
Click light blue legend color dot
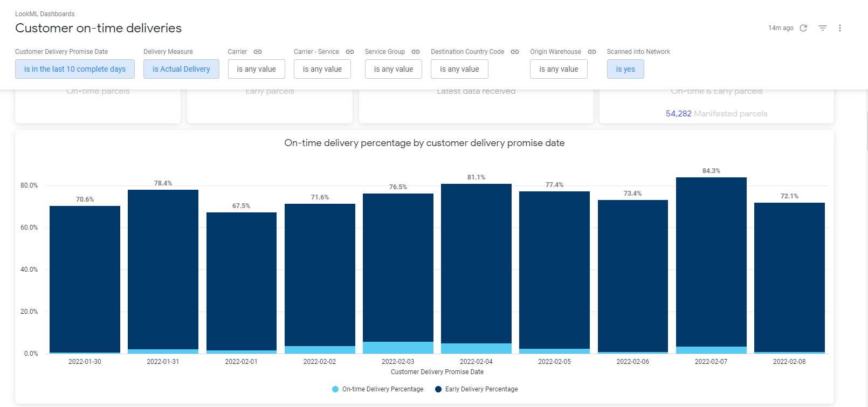point(335,389)
